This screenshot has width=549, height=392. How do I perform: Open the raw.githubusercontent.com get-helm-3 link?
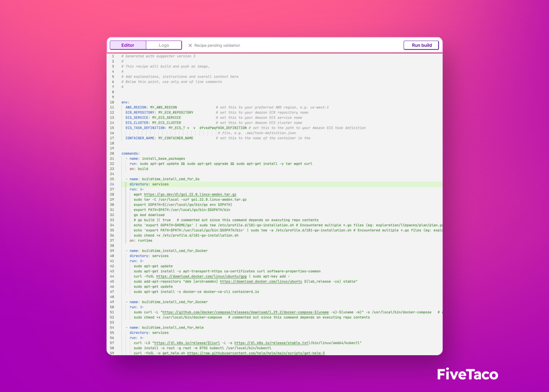(256, 353)
